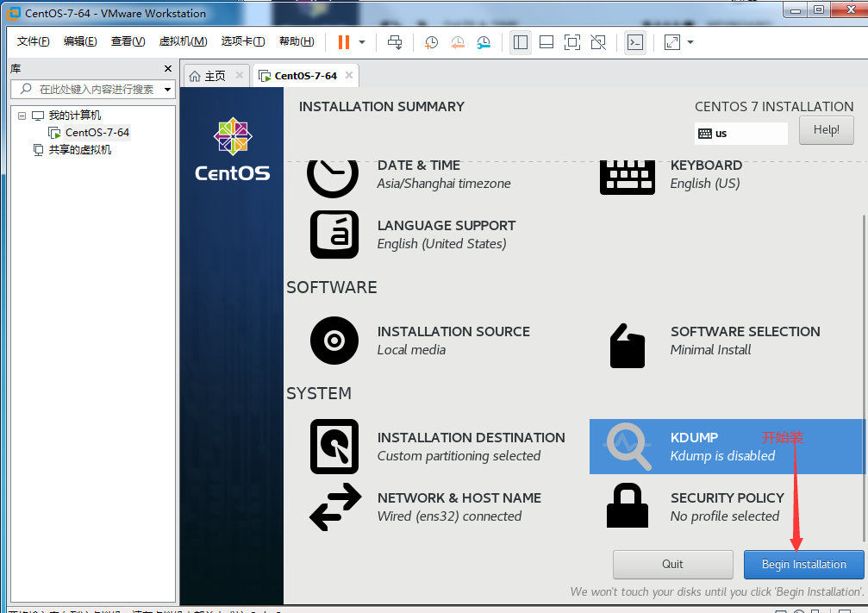The width and height of the screenshot is (868, 613).
Task: Click the stretch guest display icon
Action: pyautogui.click(x=672, y=42)
